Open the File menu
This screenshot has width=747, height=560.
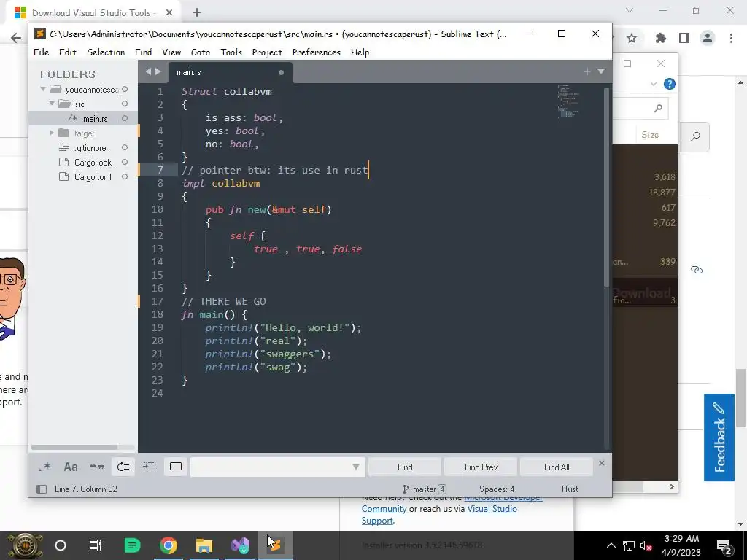point(41,52)
